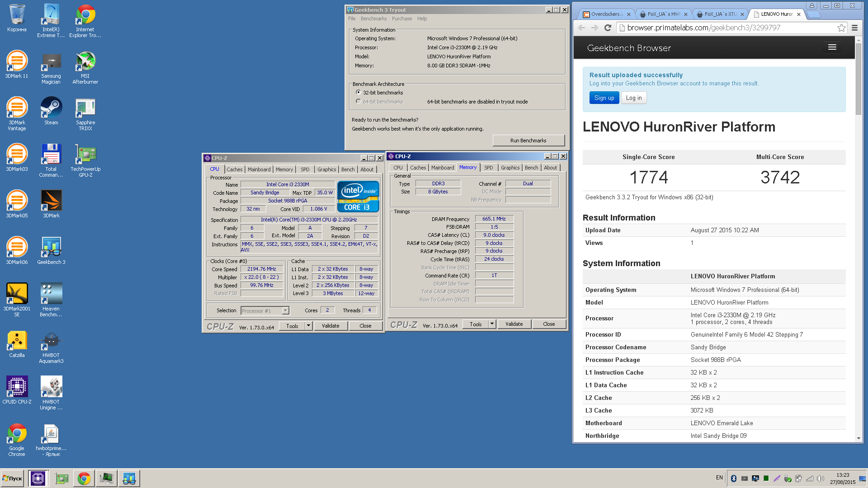Image resolution: width=868 pixels, height=488 pixels.
Task: Click Sign up button on Geekbench page
Action: (604, 98)
